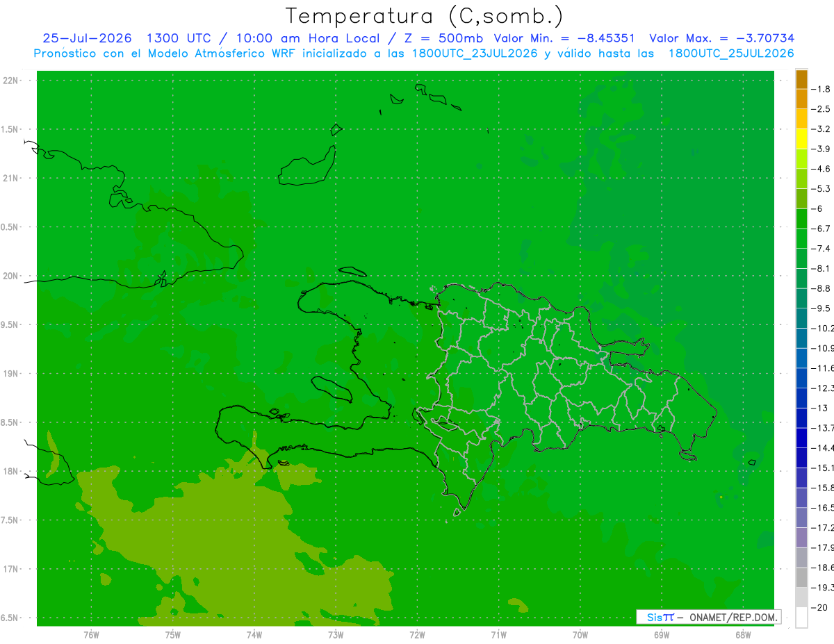
Task: Pick the orange swatch between -1.8 and -2.5
Action: pyautogui.click(x=801, y=99)
